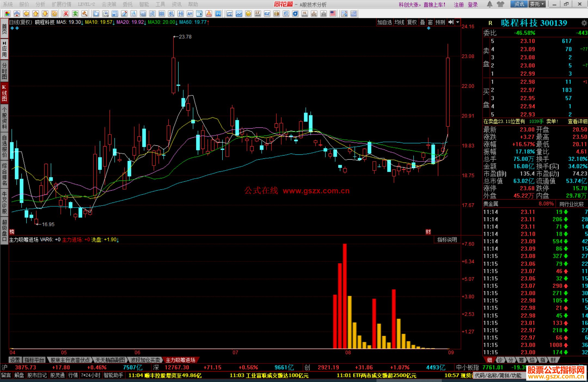Open the 智能 menu
The height and width of the screenshot is (382, 588).
(x=144, y=4)
